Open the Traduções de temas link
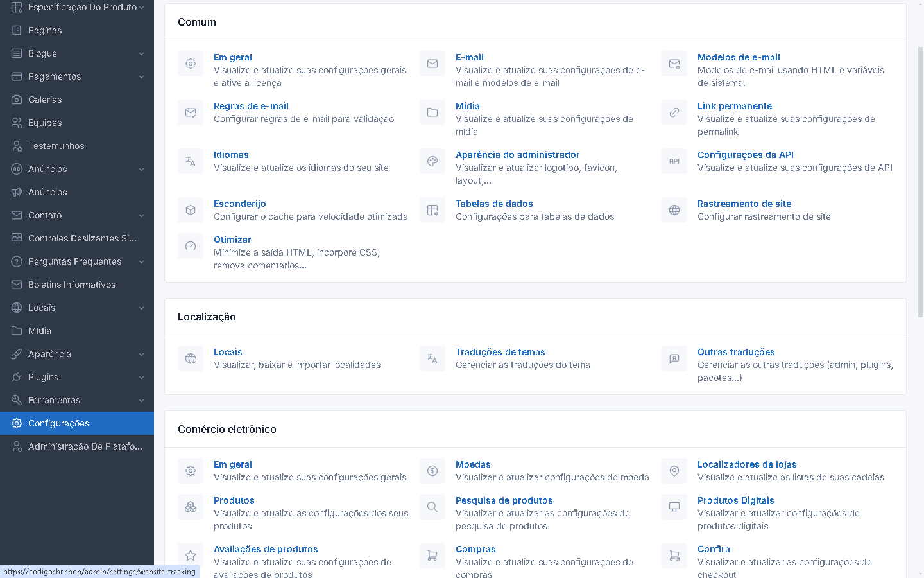The width and height of the screenshot is (924, 578). (x=500, y=352)
